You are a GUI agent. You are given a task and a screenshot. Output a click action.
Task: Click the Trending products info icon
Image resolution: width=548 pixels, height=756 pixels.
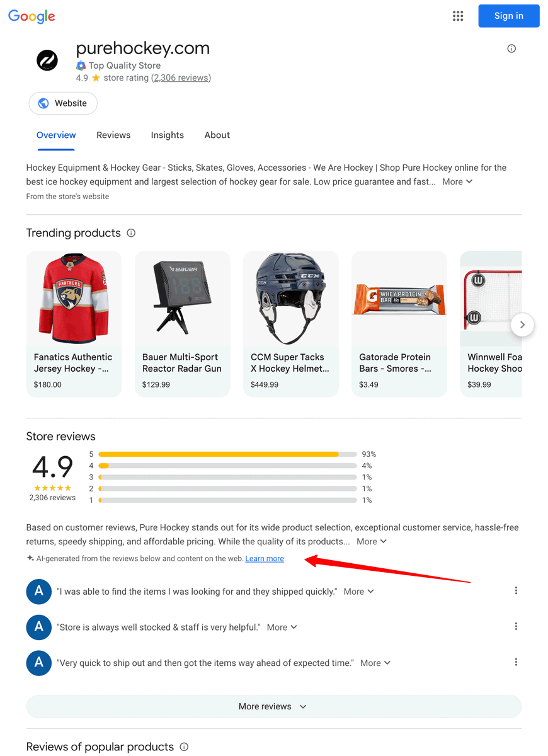click(x=131, y=233)
